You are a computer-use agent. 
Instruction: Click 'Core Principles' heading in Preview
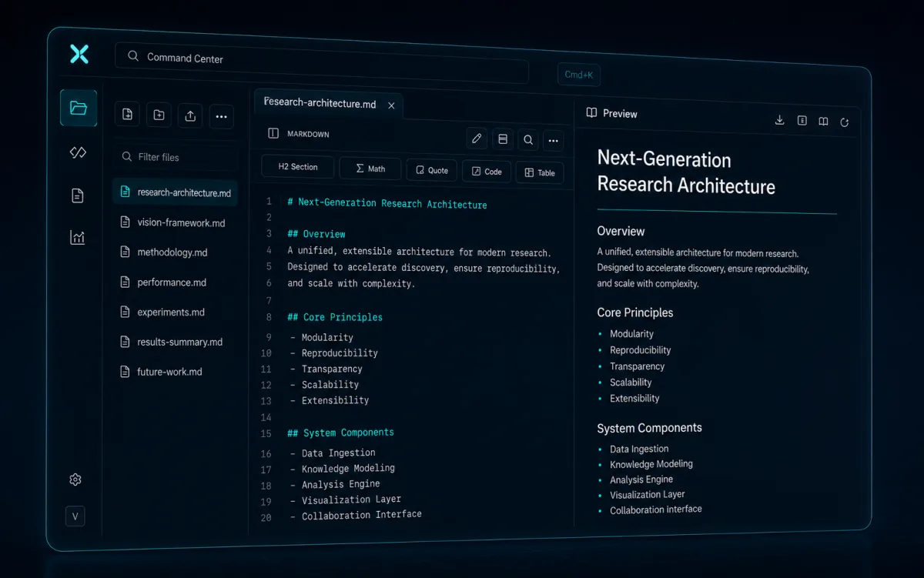click(x=635, y=312)
